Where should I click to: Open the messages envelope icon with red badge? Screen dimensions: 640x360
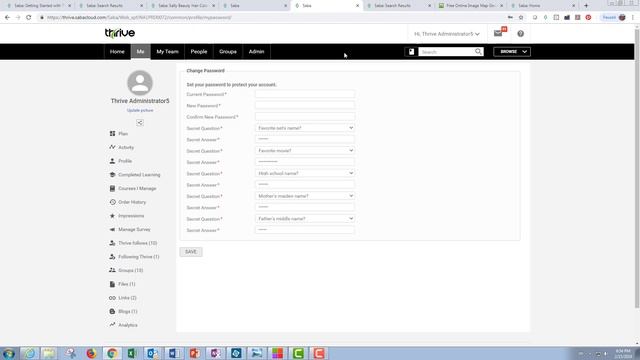499,33
